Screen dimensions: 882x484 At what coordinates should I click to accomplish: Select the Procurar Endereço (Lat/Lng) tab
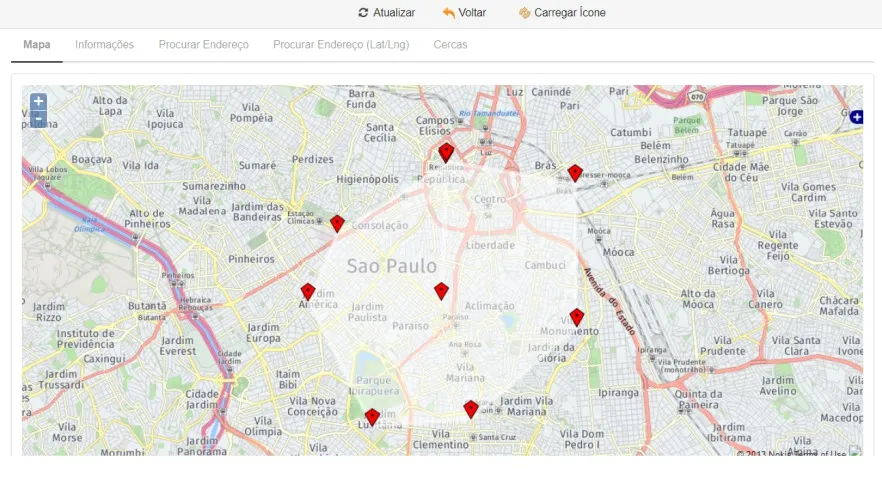(341, 45)
